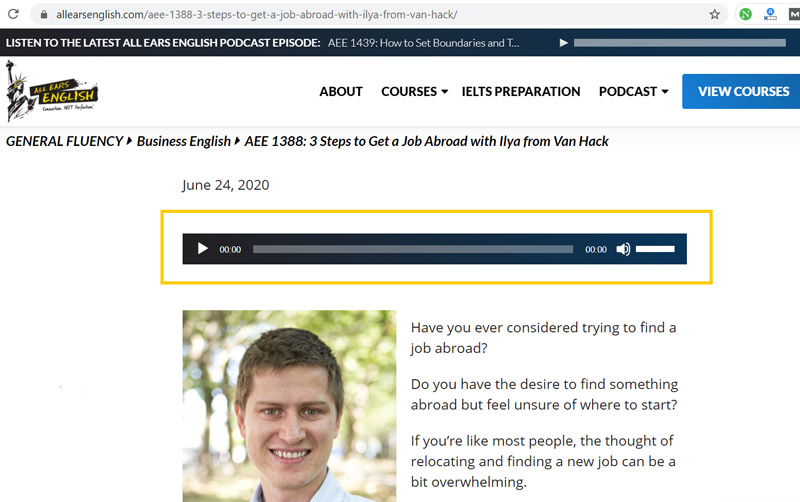Open the IELTS Preparation page

point(520,91)
